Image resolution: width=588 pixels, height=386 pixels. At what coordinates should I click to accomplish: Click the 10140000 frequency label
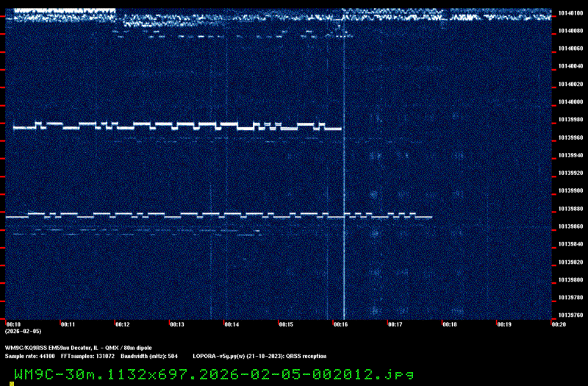(571, 102)
